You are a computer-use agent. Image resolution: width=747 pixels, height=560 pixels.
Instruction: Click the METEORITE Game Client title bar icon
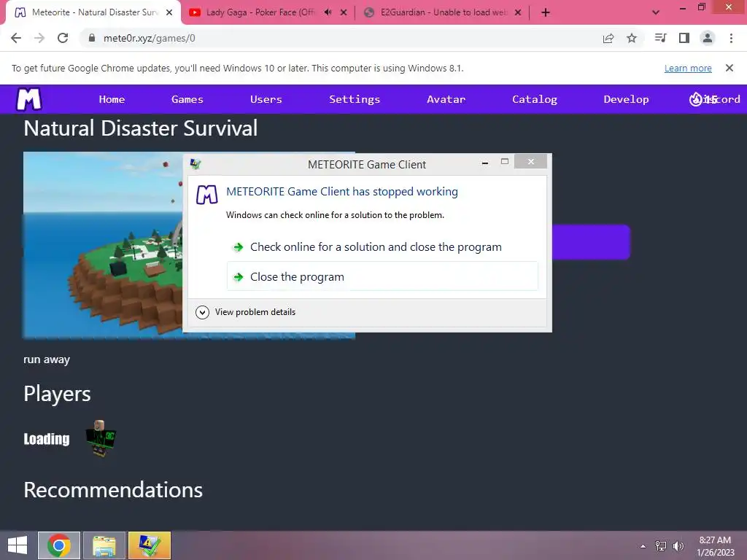pyautogui.click(x=196, y=164)
